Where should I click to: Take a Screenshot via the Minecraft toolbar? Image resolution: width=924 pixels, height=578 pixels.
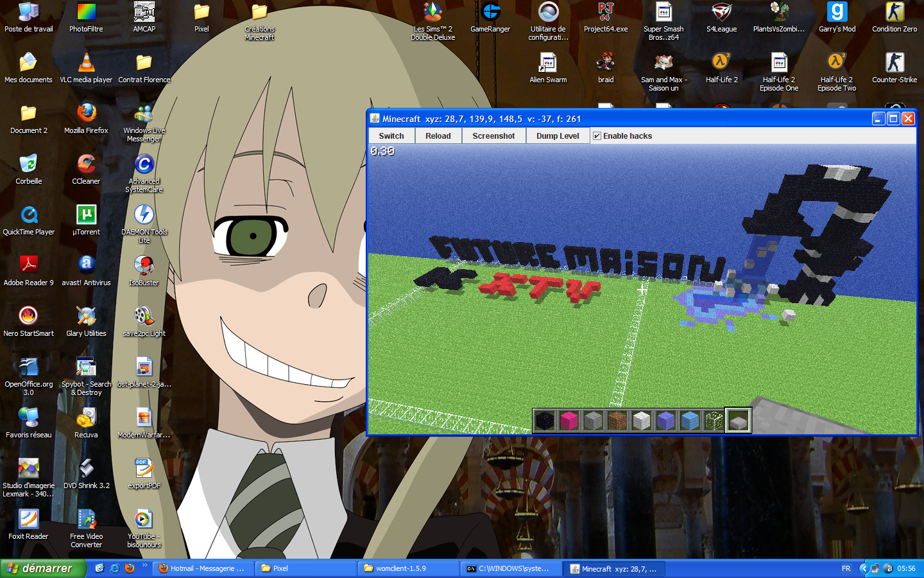coord(493,136)
